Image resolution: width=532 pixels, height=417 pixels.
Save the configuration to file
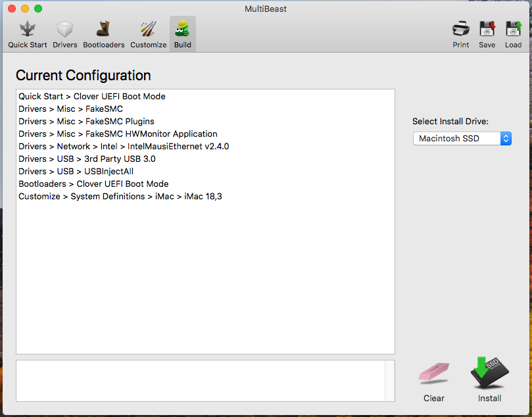click(x=487, y=34)
